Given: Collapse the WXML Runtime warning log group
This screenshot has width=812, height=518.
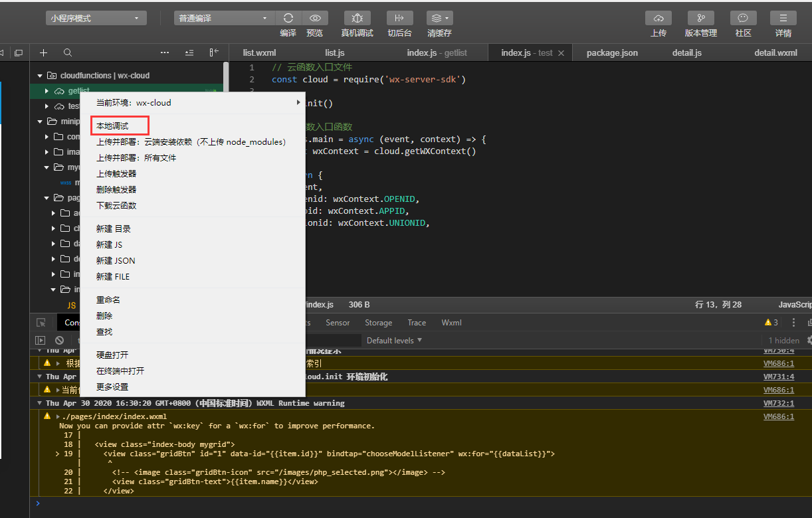Looking at the screenshot, I should pyautogui.click(x=39, y=403).
